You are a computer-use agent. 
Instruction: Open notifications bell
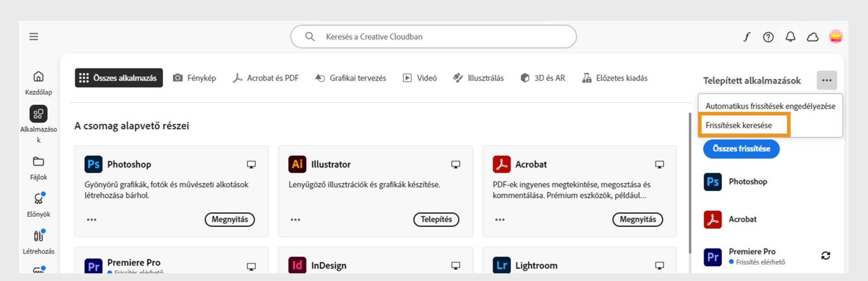[790, 37]
